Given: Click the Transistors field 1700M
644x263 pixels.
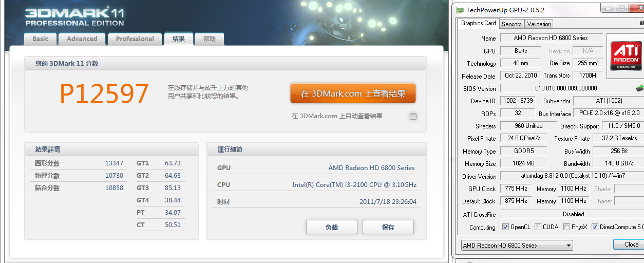Looking at the screenshot, I should 588,76.
